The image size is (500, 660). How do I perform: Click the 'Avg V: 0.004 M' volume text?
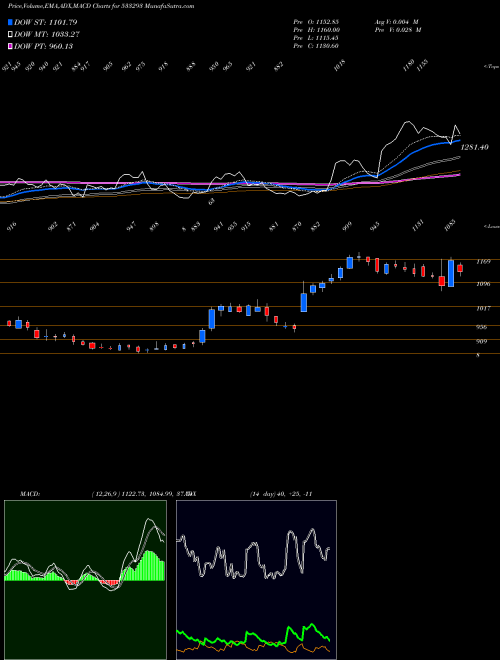point(396,21)
